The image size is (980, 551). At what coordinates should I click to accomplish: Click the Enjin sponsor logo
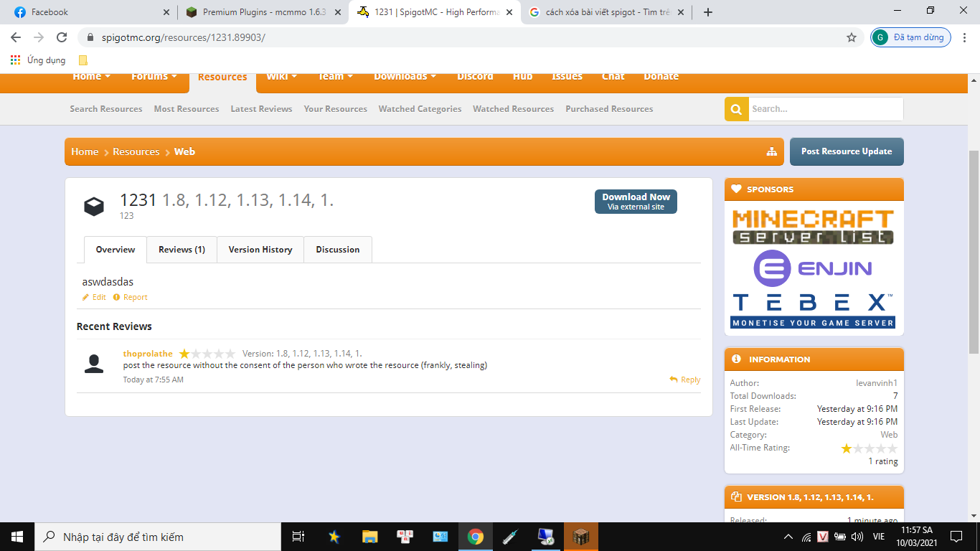[x=814, y=268]
